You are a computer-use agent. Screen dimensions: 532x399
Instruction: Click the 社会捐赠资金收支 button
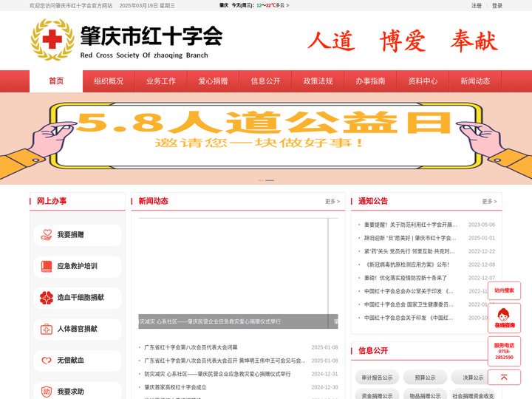(x=473, y=395)
